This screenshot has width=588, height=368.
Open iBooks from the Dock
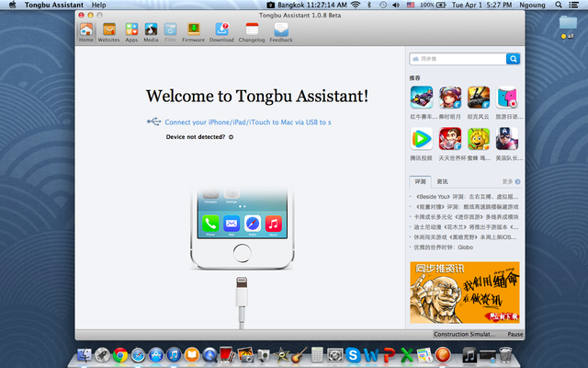pos(192,355)
